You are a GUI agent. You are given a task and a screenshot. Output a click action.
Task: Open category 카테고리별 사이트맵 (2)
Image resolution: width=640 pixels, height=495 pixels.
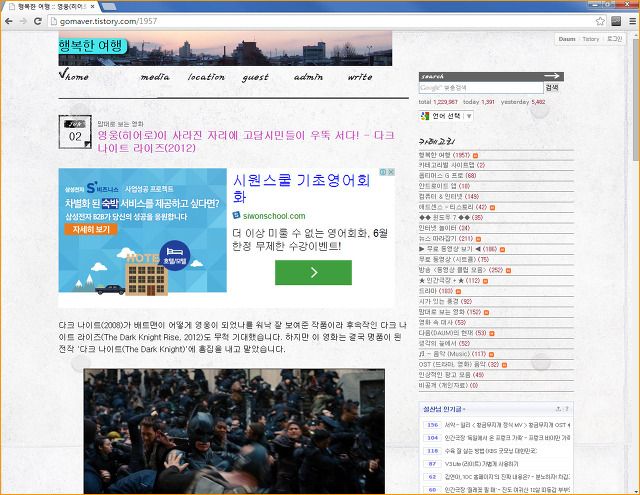coord(452,165)
